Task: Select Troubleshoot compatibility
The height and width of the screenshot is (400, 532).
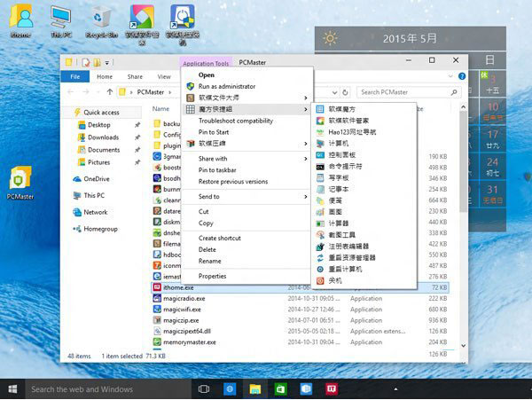Action: (247, 121)
